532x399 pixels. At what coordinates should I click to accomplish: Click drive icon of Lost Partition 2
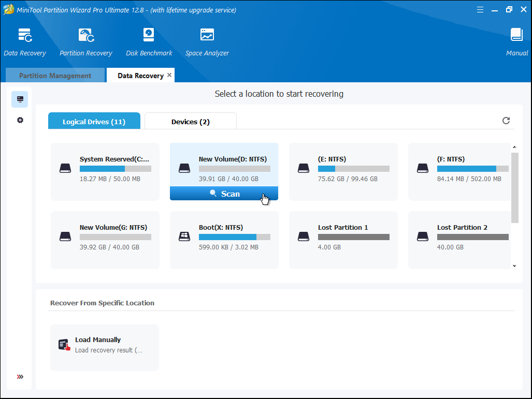(x=422, y=237)
